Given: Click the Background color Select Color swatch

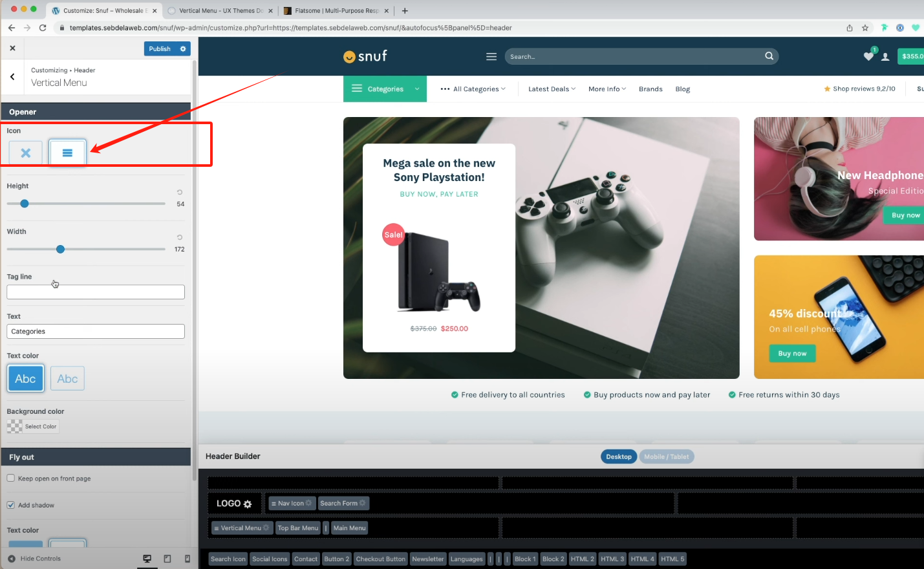Looking at the screenshot, I should 33,427.
